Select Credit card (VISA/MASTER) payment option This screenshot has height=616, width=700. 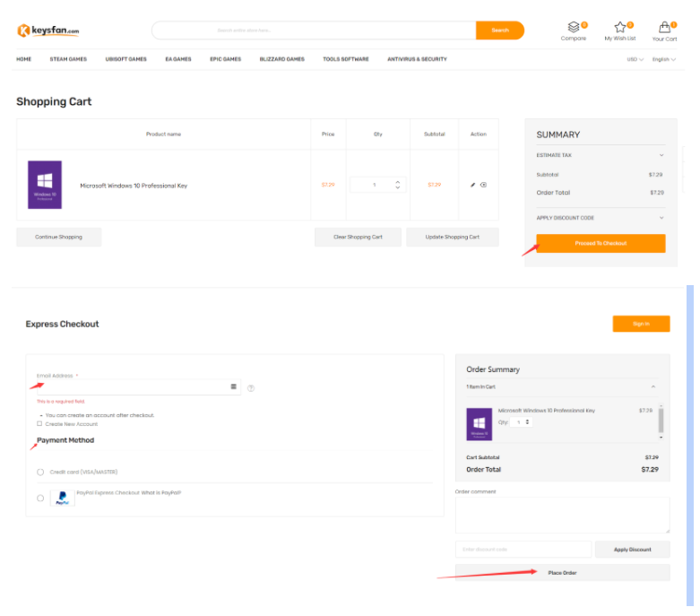40,473
